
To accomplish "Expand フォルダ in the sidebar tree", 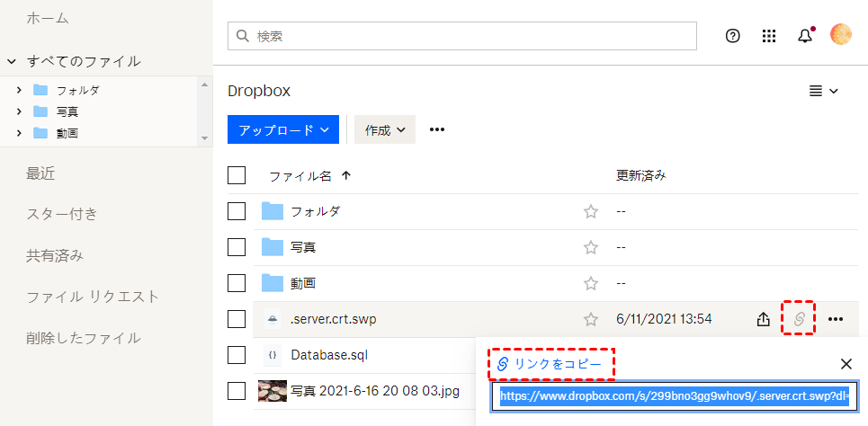I will [x=19, y=90].
